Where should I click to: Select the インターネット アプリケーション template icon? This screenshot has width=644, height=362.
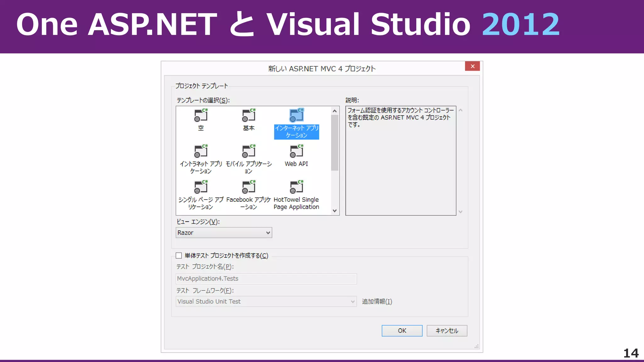297,116
